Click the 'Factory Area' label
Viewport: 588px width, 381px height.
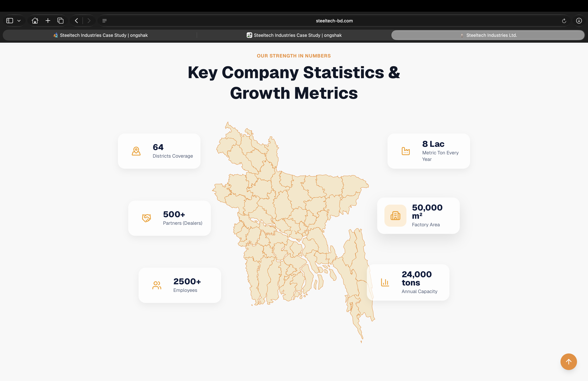tap(426, 225)
